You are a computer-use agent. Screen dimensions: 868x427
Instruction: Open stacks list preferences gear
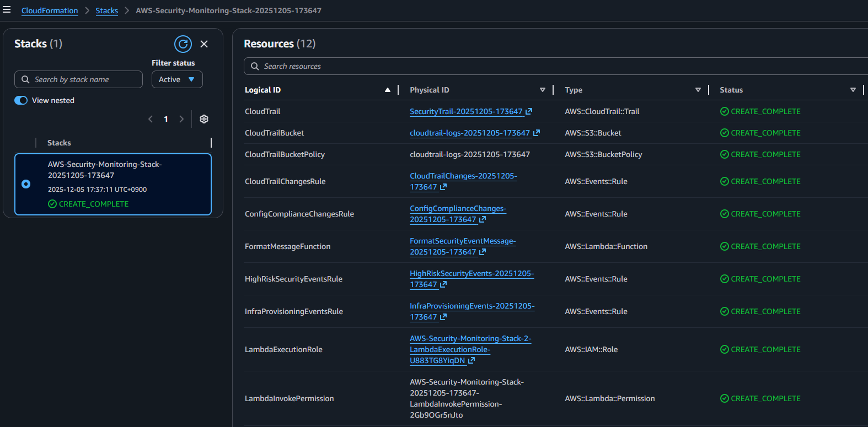point(204,119)
